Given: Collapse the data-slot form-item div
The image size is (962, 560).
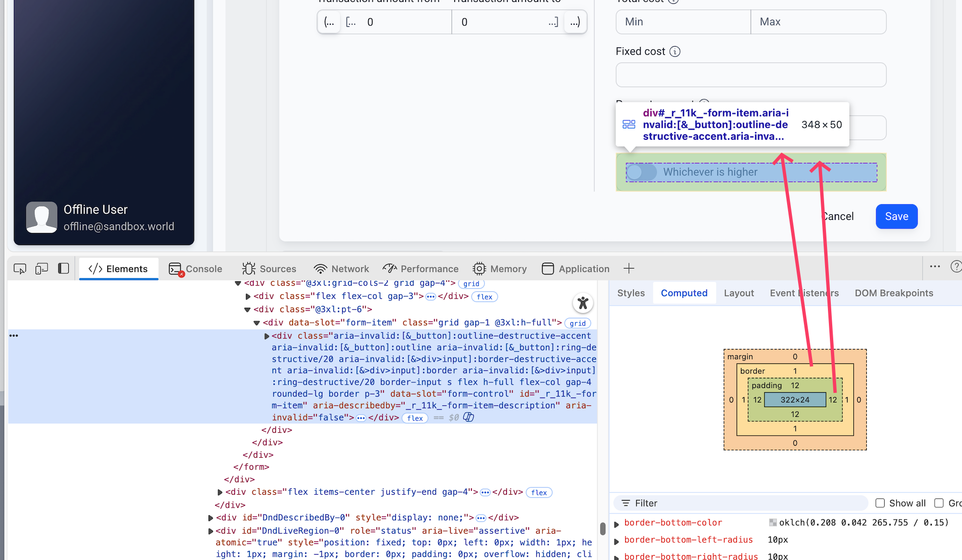Looking at the screenshot, I should 257,323.
